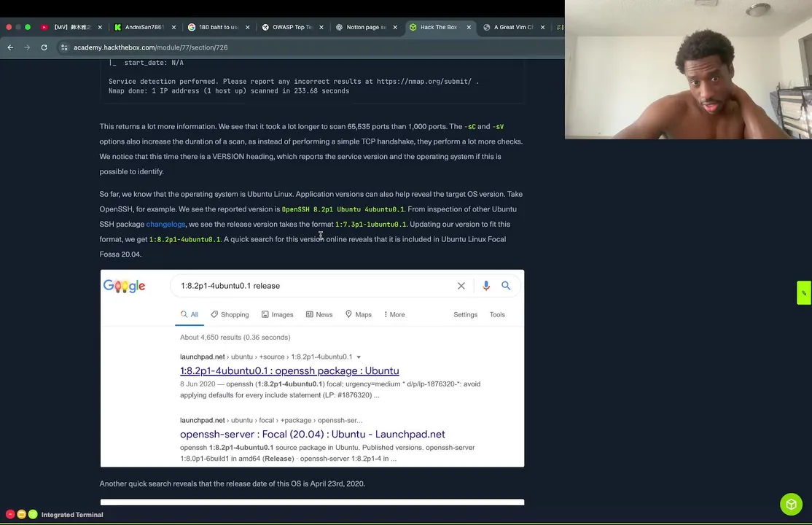The image size is (812, 525).
Task: Switch to the OWASP Top Ten tab
Action: pyautogui.click(x=292, y=27)
